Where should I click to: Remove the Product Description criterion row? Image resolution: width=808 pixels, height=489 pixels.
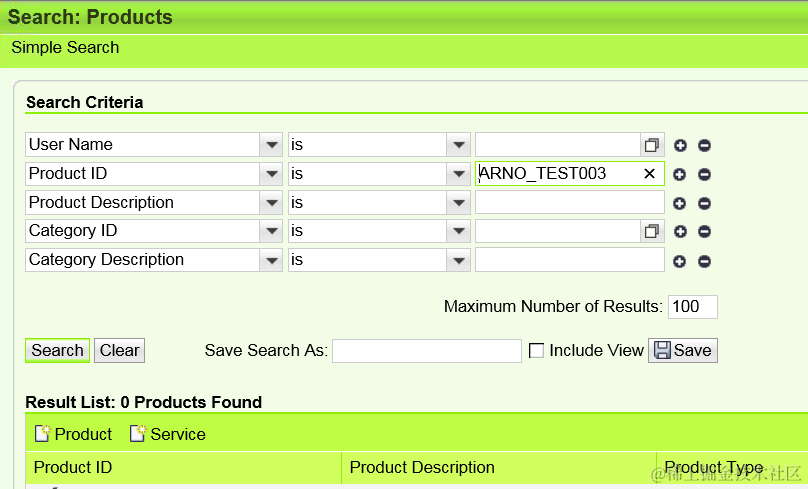coord(704,204)
